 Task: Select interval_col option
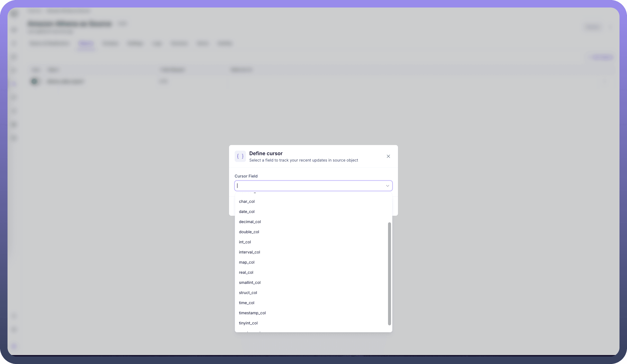[249, 252]
